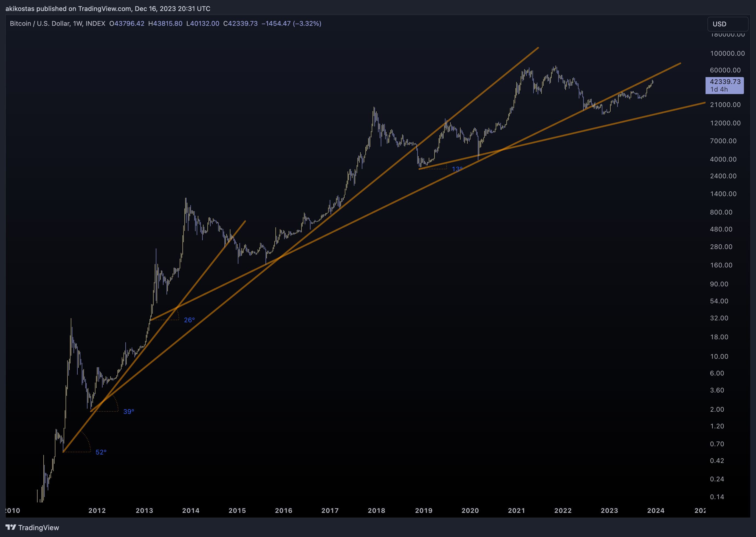
Task: Click the 280.00 price scale label
Action: coord(721,247)
